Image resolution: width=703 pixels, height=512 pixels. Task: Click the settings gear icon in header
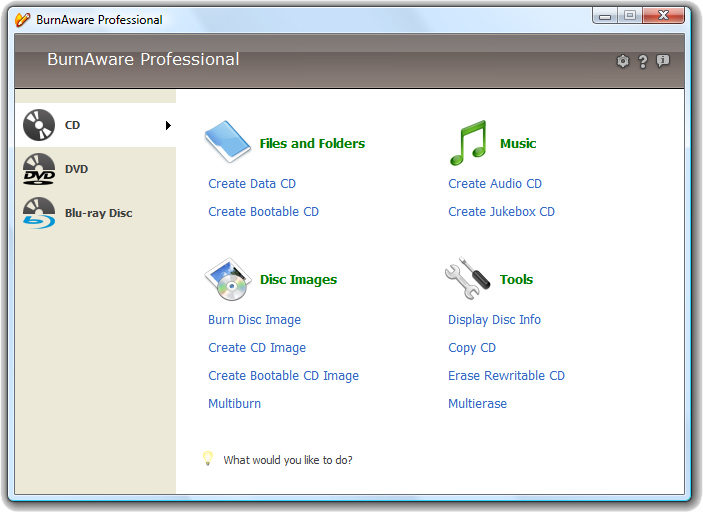click(x=623, y=61)
